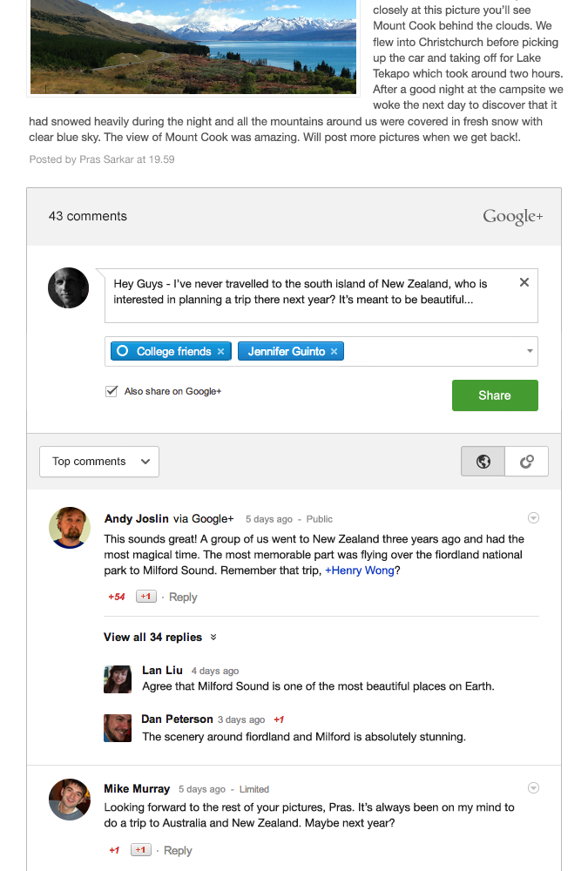Open the Mount Cook landscape photo

coord(193,47)
